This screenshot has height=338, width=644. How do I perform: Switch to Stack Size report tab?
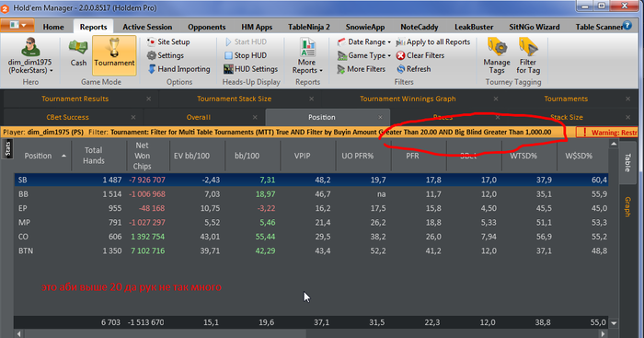[x=567, y=117]
